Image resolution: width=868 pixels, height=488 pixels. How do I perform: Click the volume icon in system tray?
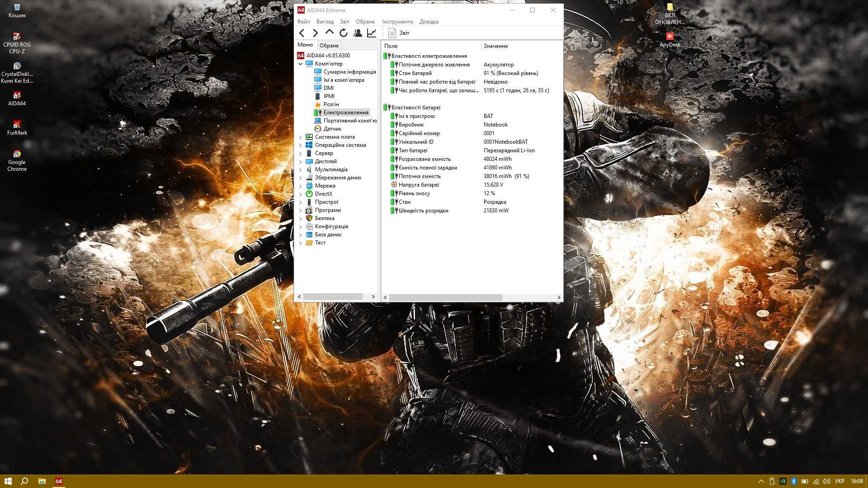click(x=826, y=482)
